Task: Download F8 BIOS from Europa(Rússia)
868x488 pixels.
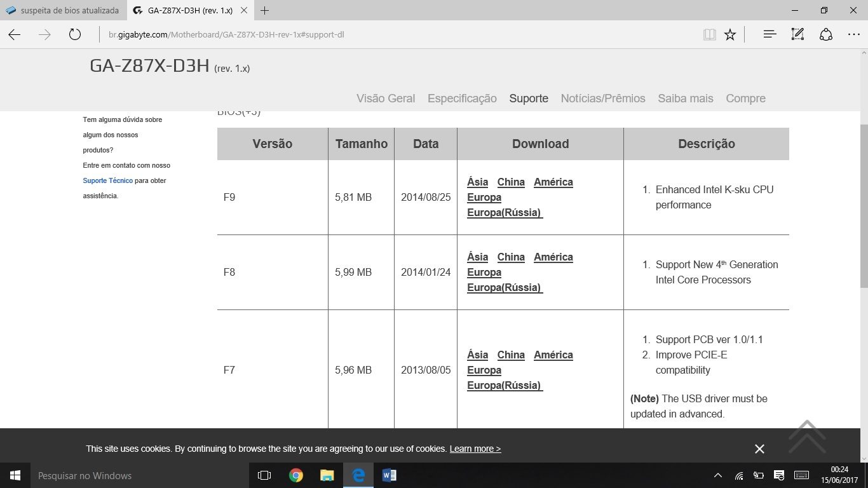Action: click(505, 288)
